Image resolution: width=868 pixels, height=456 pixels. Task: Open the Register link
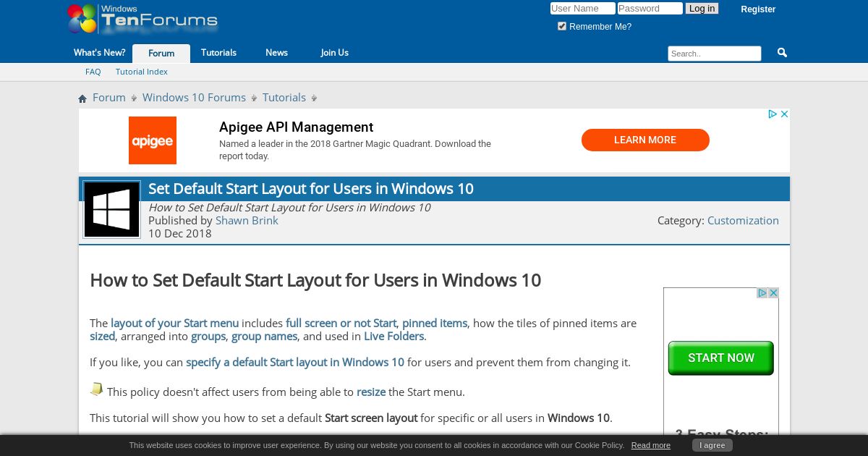click(758, 9)
